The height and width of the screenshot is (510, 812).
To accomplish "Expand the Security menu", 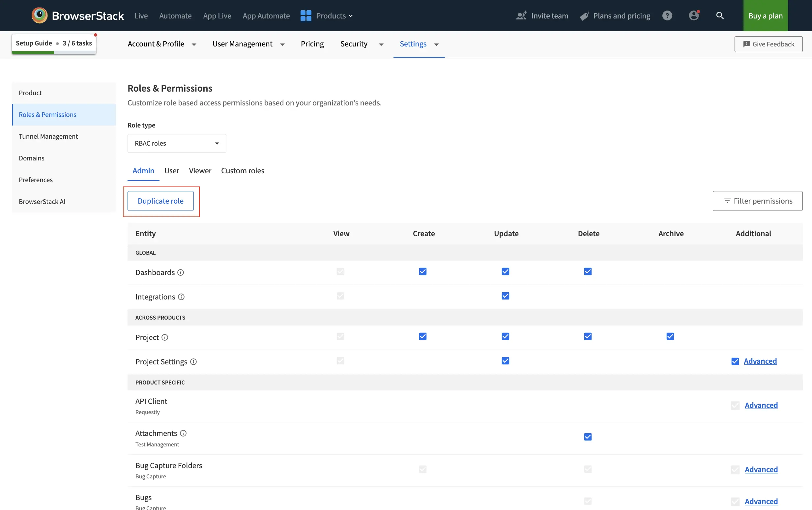I will (x=354, y=44).
